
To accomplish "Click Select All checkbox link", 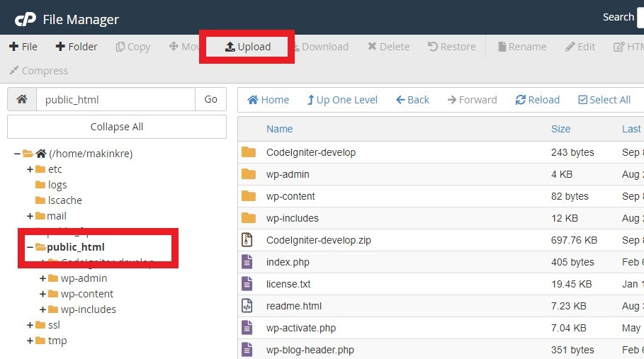I will coord(604,100).
